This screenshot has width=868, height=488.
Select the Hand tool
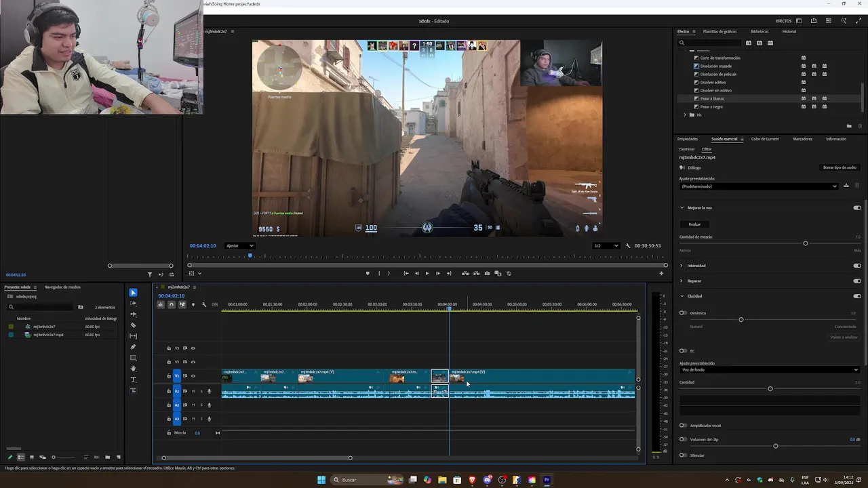pos(133,369)
